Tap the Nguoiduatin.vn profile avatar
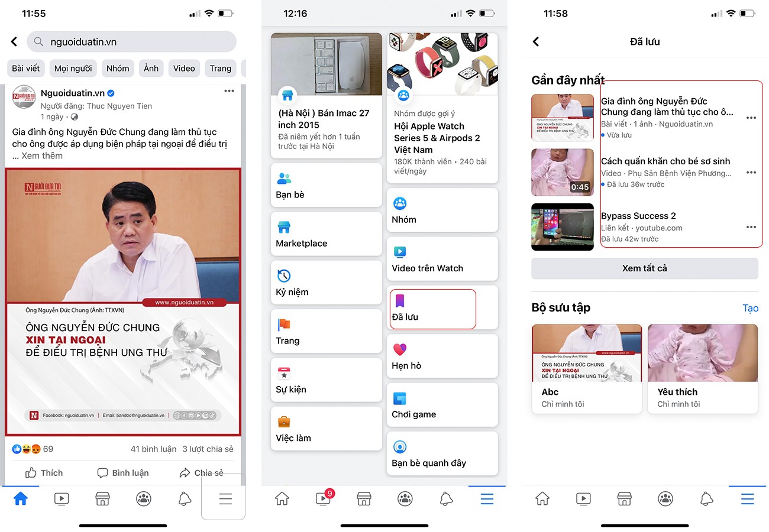Screen dimensions: 769x532 [x=24, y=97]
